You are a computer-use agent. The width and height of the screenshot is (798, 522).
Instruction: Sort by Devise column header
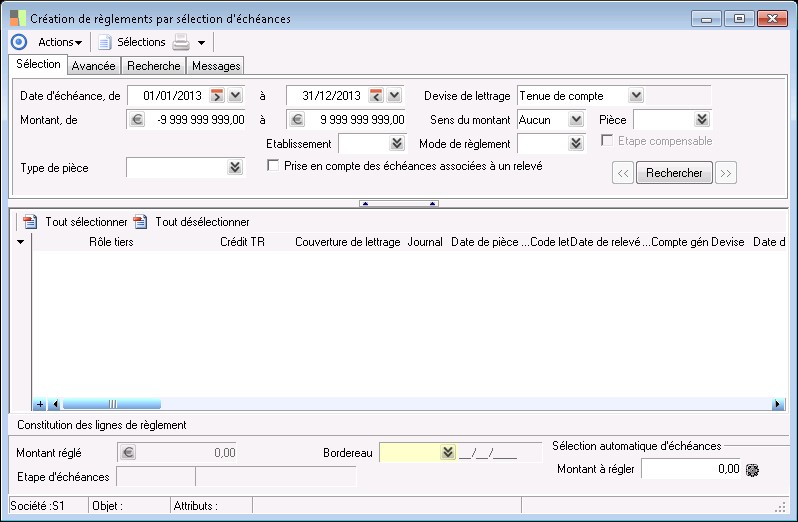point(728,242)
